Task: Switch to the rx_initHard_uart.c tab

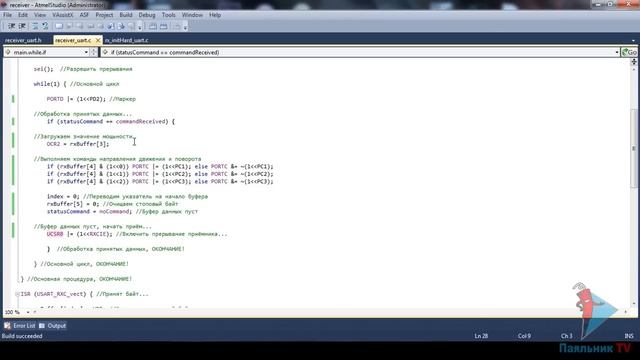Action: [x=127, y=40]
